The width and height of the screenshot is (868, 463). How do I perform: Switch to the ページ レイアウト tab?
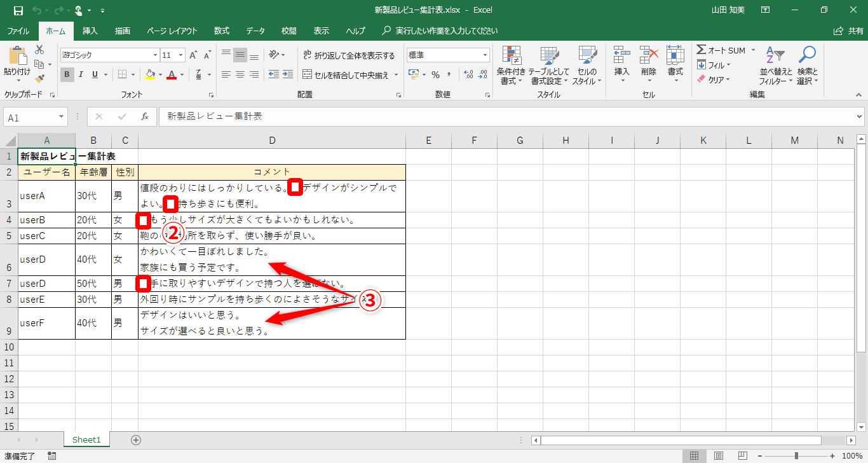coord(172,31)
